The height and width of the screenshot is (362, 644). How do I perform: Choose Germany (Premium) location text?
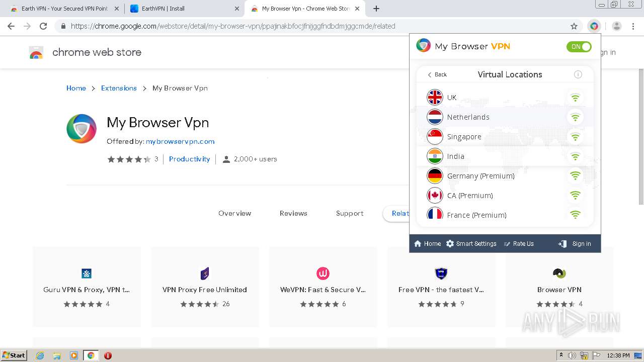pyautogui.click(x=480, y=176)
